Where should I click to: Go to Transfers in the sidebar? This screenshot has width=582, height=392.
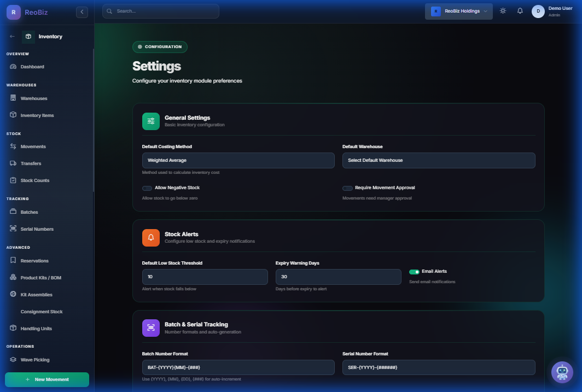coord(32,163)
